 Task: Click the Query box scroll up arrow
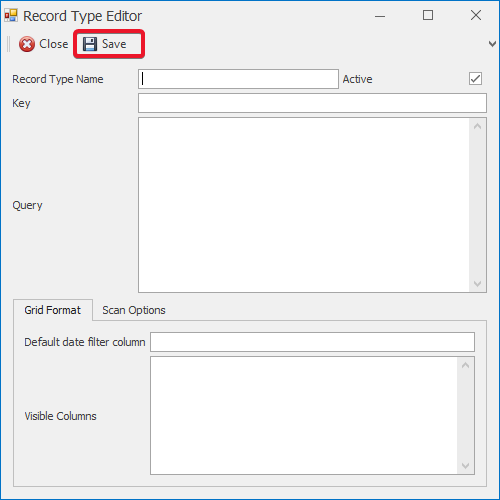pyautogui.click(x=477, y=126)
